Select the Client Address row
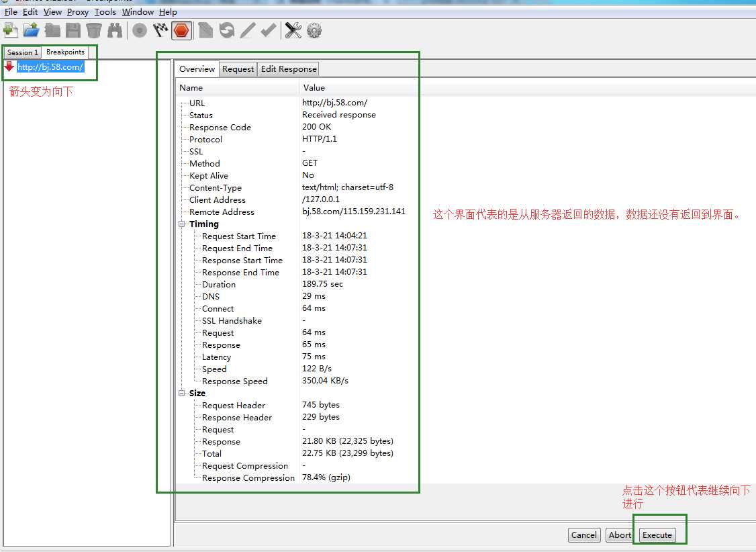This screenshot has width=756, height=552. coord(297,199)
